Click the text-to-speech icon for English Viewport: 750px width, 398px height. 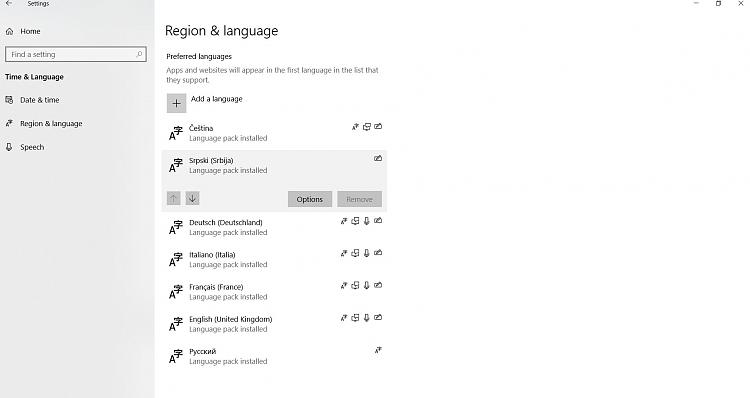coord(355,318)
